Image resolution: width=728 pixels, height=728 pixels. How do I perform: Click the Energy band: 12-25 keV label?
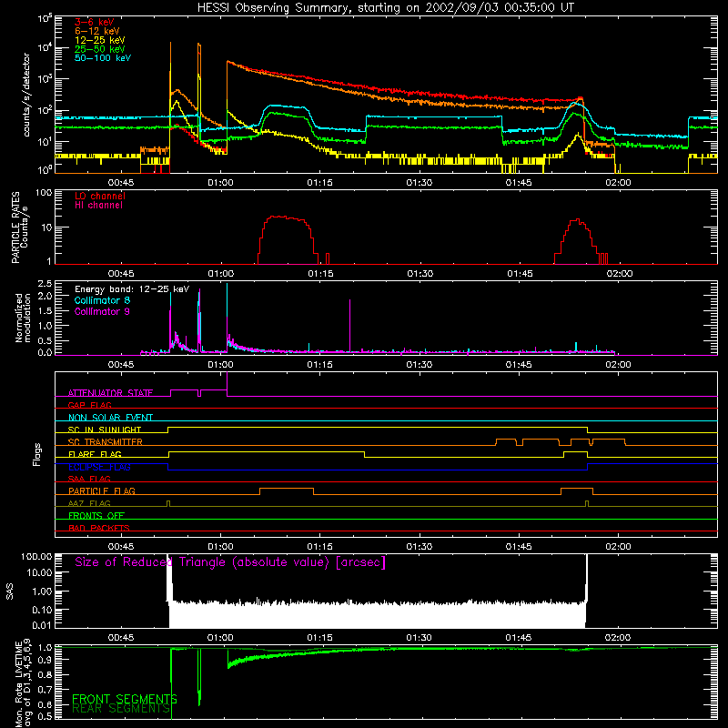(x=132, y=289)
